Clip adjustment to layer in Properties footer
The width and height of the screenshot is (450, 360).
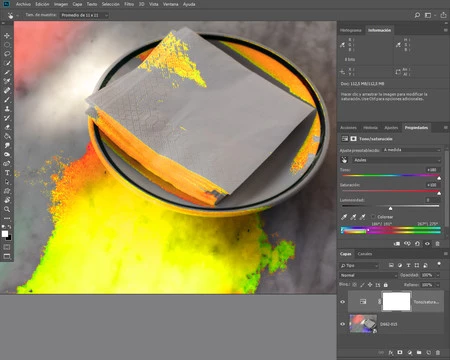397,244
